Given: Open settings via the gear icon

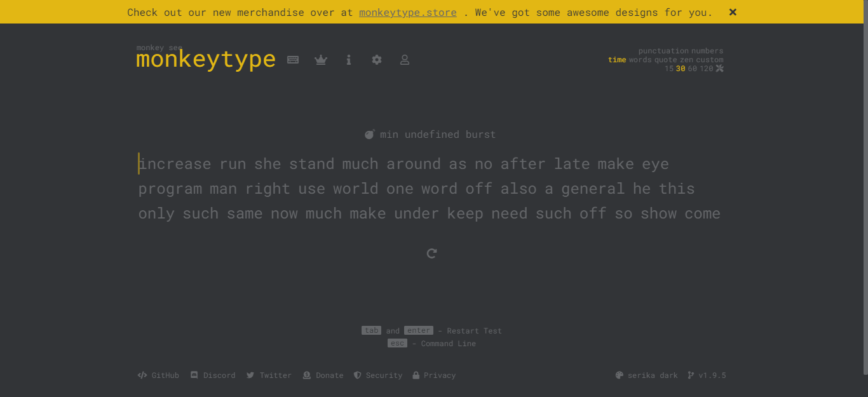Looking at the screenshot, I should pos(377,60).
